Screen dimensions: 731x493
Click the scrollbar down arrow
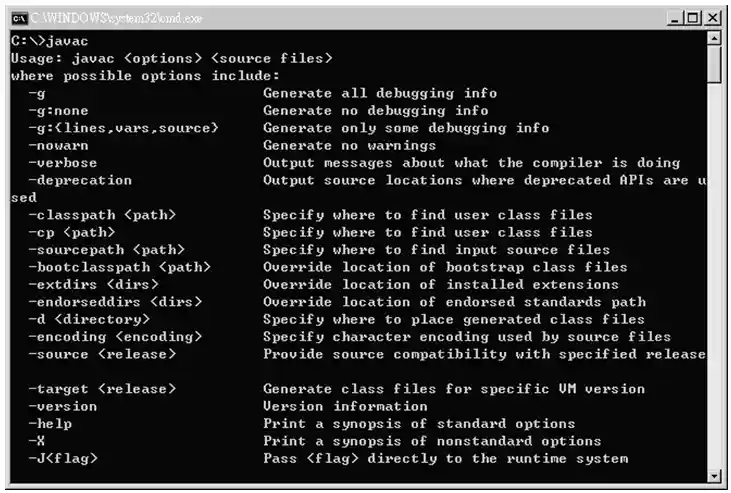coord(714,475)
